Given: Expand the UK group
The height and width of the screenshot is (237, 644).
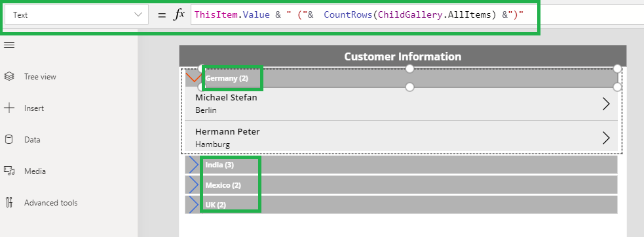Looking at the screenshot, I should 193,204.
